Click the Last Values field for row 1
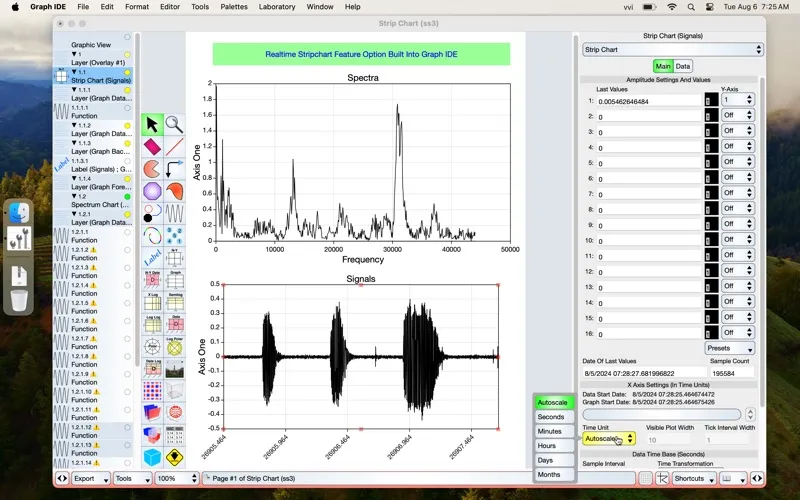The image size is (800, 500). (x=648, y=101)
